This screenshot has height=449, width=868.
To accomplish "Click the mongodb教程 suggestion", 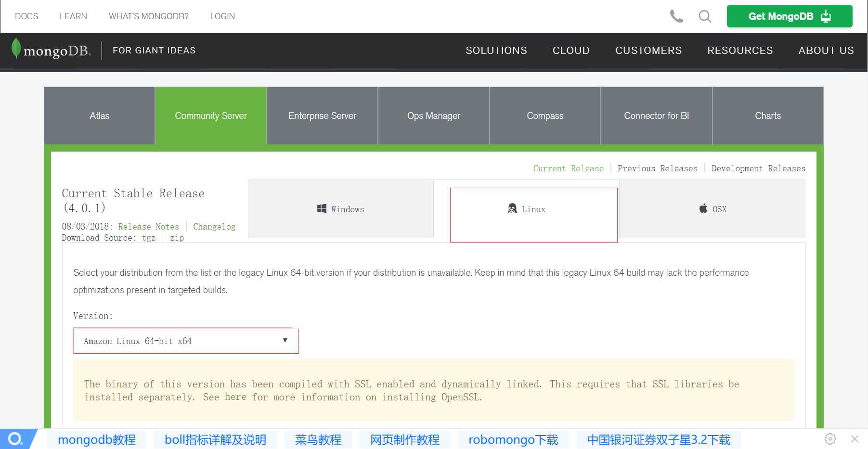I will (x=97, y=439).
